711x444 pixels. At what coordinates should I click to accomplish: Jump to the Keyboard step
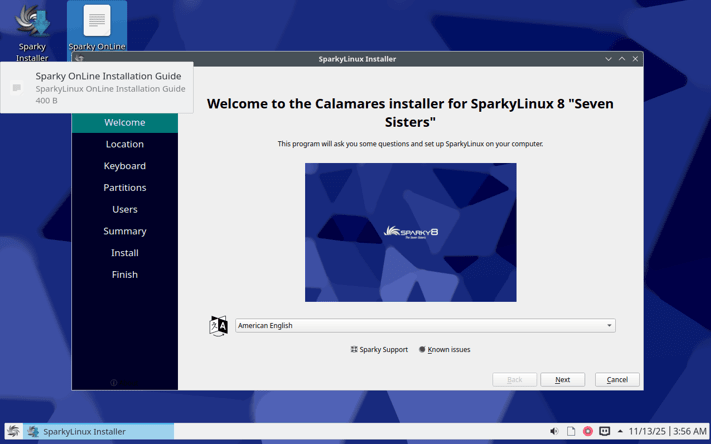coord(125,166)
